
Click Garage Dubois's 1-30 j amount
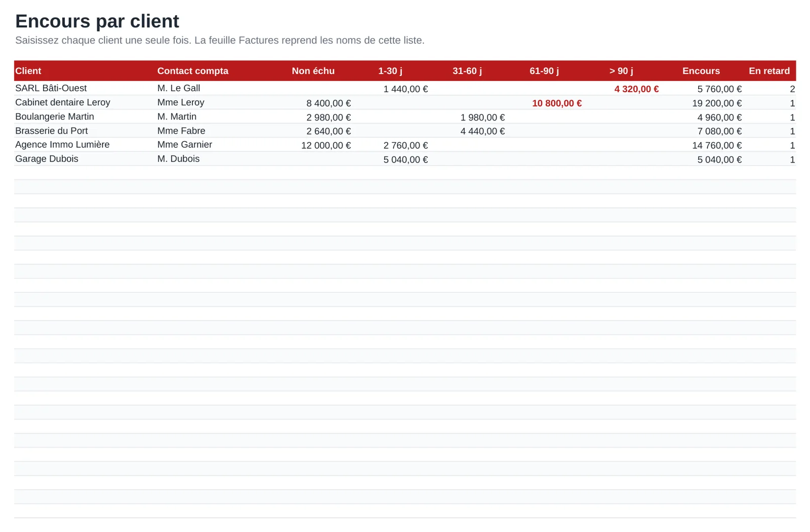coord(406,159)
